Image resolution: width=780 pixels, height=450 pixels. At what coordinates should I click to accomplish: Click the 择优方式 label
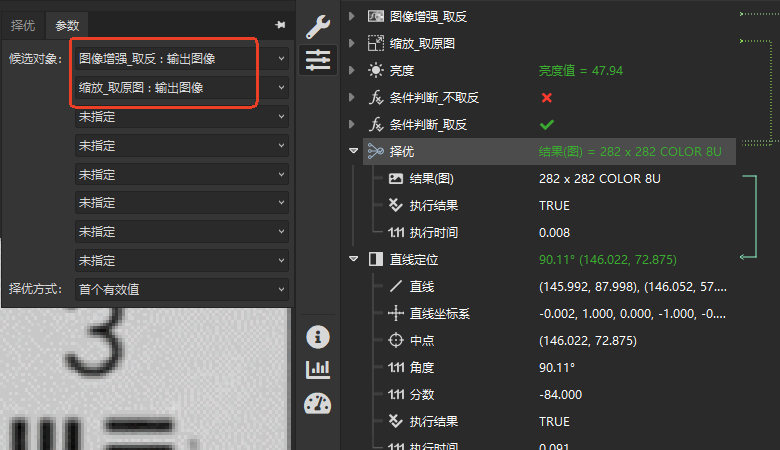point(35,289)
